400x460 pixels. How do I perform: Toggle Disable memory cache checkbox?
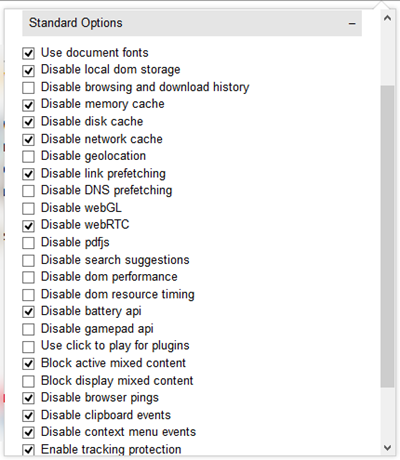pos(28,105)
